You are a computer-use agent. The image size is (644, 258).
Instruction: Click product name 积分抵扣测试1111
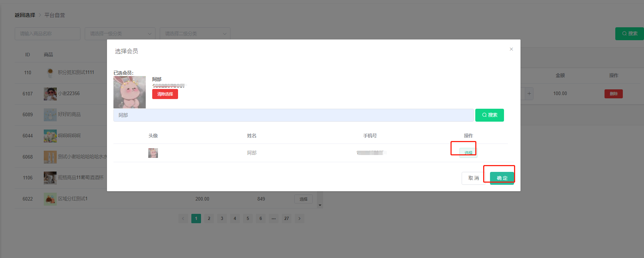coord(76,72)
